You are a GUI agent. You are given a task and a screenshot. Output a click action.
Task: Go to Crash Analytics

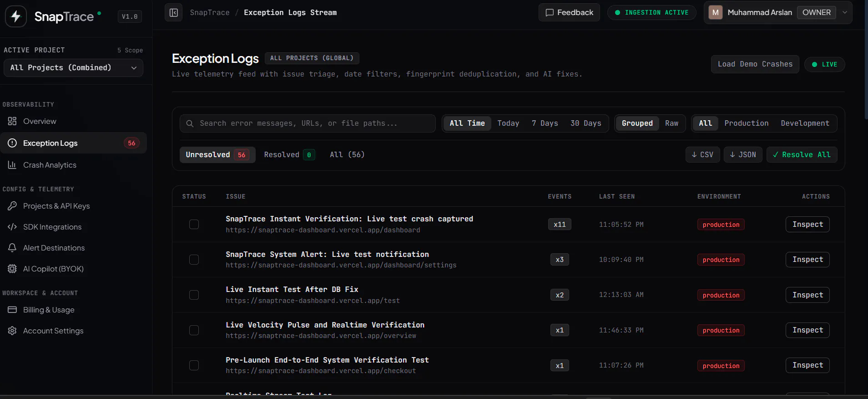click(73, 165)
